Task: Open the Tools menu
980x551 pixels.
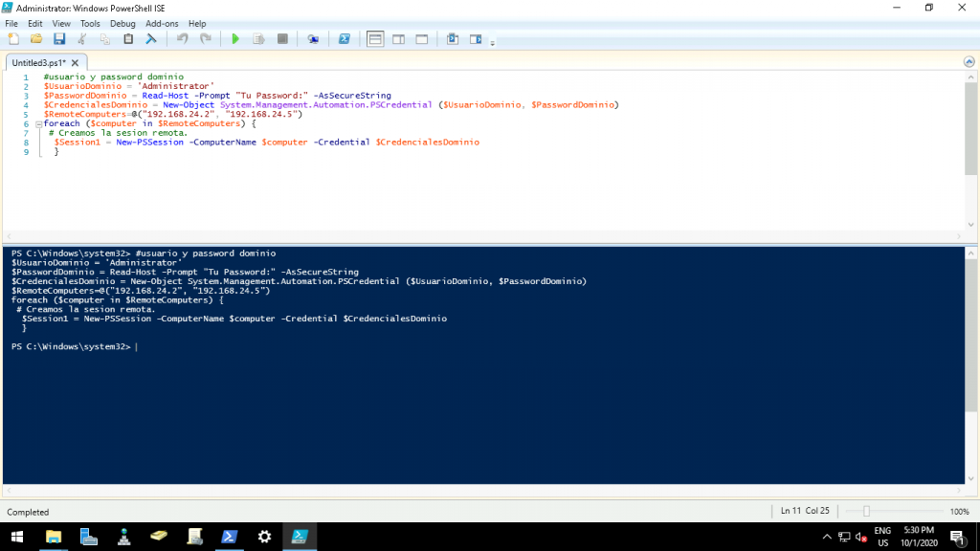Action: click(x=90, y=24)
